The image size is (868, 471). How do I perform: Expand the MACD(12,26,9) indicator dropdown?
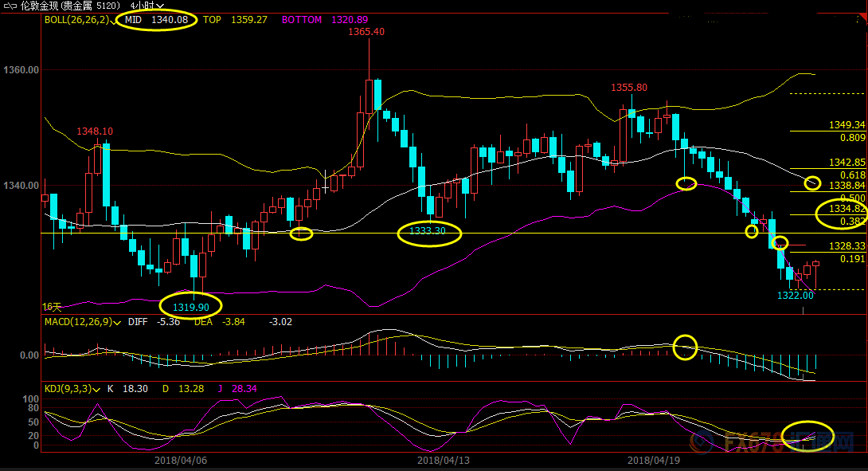[118, 322]
